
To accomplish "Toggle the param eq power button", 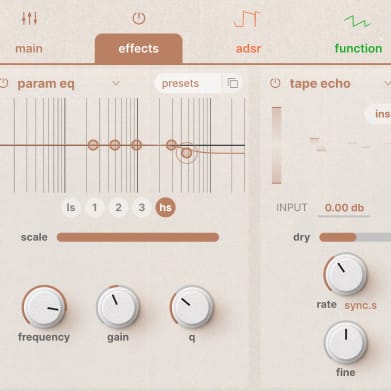I will [4, 83].
